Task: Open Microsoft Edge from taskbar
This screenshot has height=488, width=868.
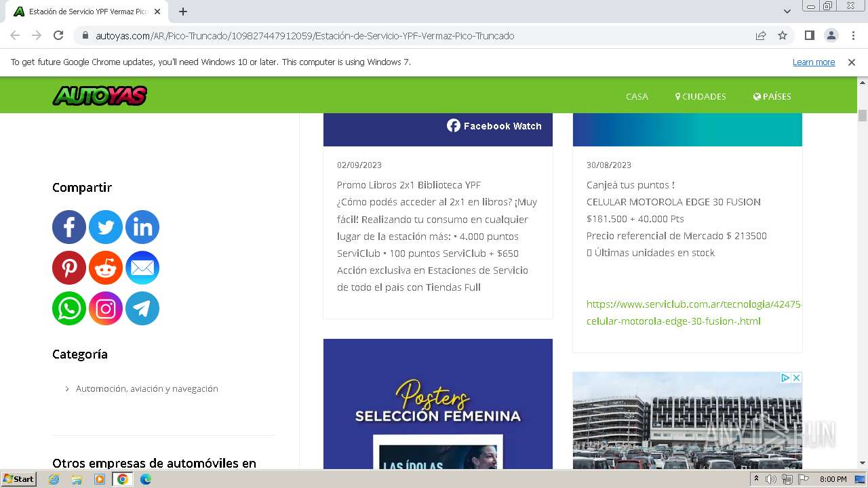Action: pos(146,479)
